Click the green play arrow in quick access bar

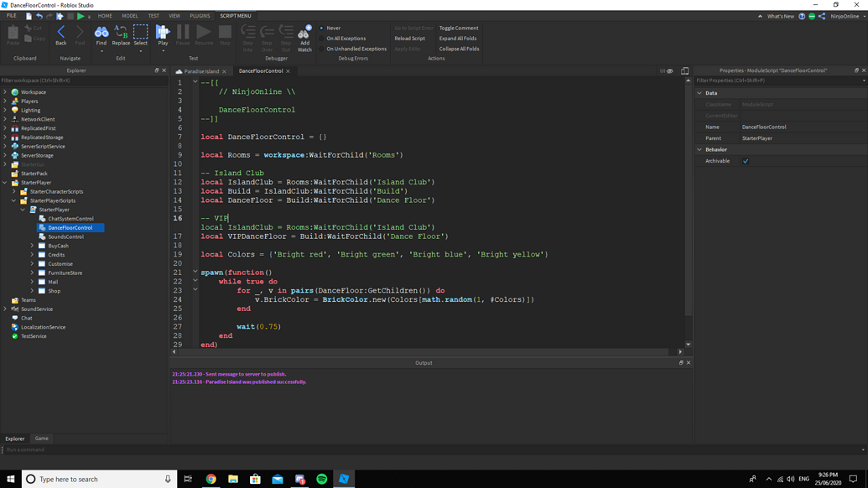coord(81,16)
